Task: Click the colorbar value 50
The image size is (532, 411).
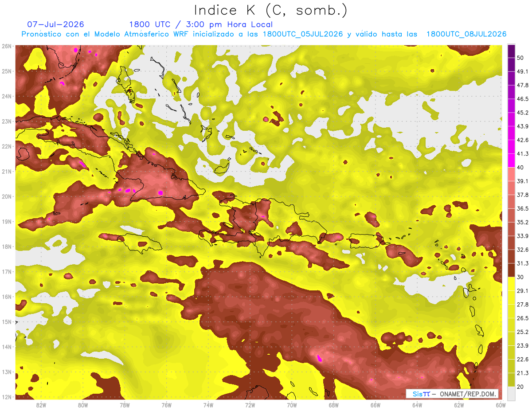Action: point(521,58)
